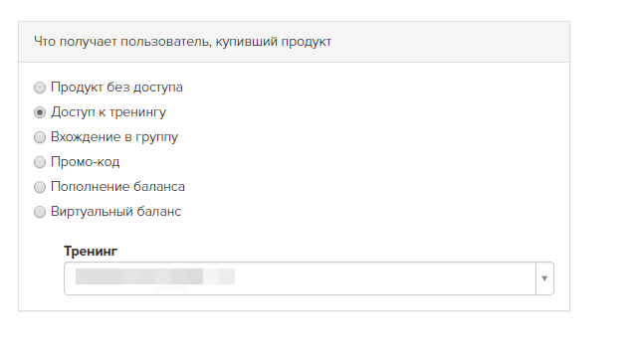The image size is (635, 364).
Task: Select the "Доступ к тренингу" radio button
Action: (40, 112)
